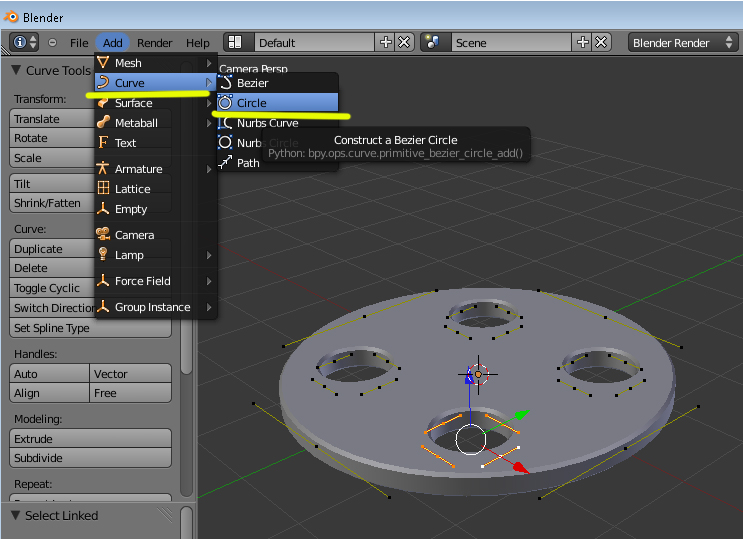Click the Nurbs Circle icon in submenu
The image size is (743, 539).
tap(225, 142)
